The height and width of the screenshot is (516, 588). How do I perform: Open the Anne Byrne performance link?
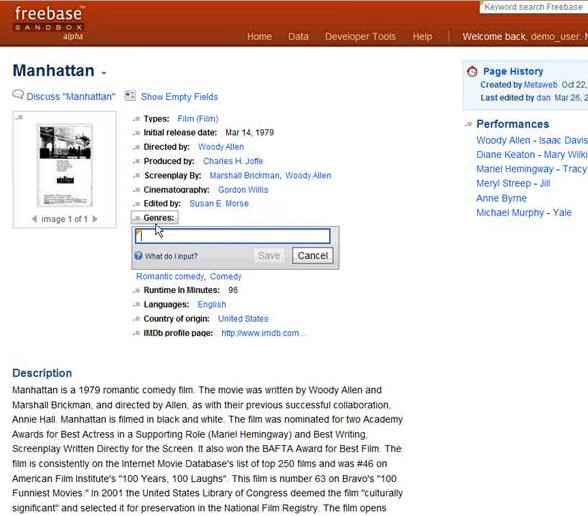[501, 198]
